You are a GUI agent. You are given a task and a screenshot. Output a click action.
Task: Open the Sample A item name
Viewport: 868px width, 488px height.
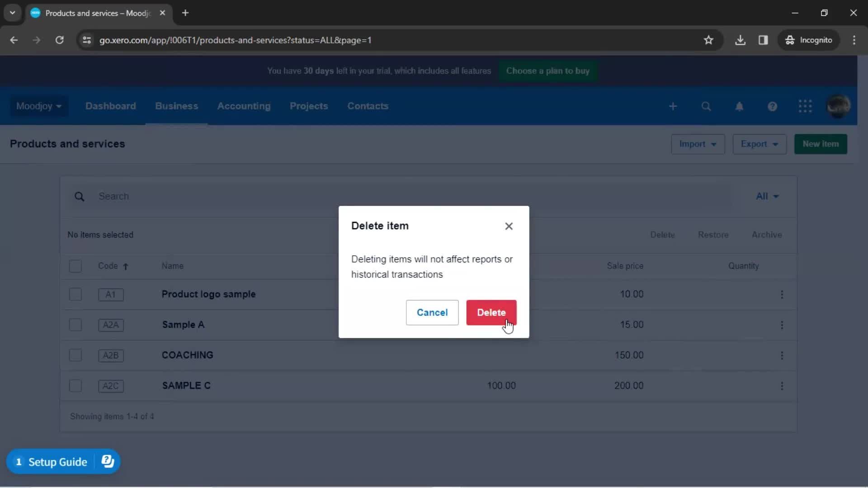pos(183,325)
